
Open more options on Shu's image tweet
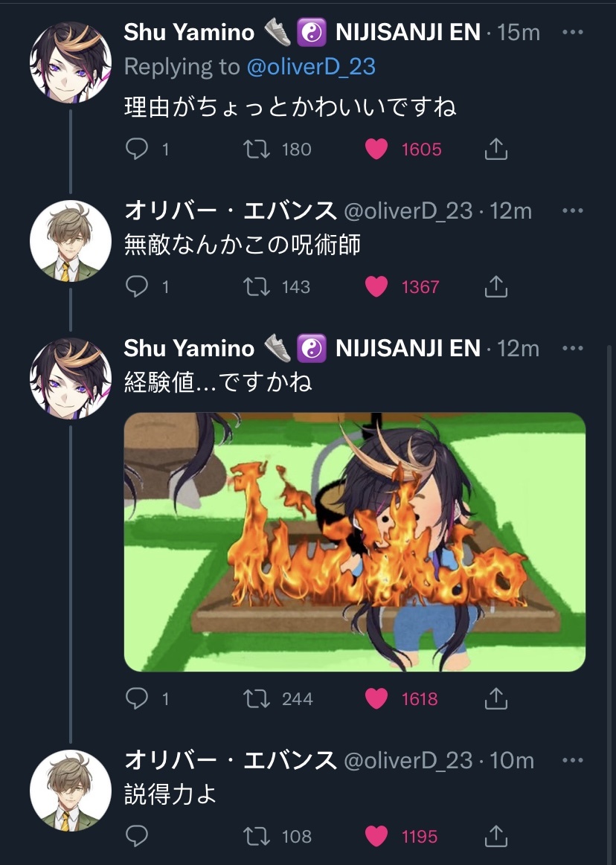(572, 348)
